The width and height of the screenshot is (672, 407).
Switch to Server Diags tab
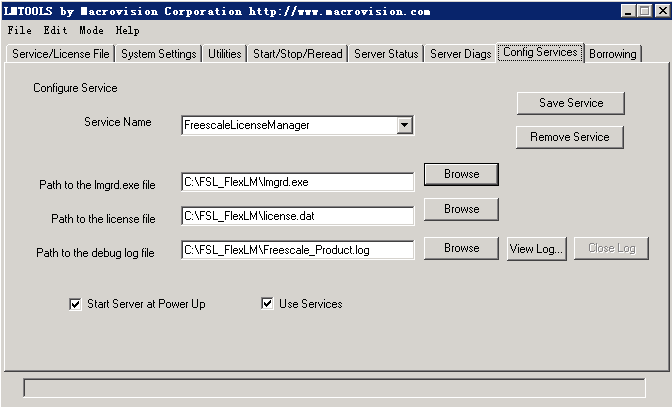[461, 54]
